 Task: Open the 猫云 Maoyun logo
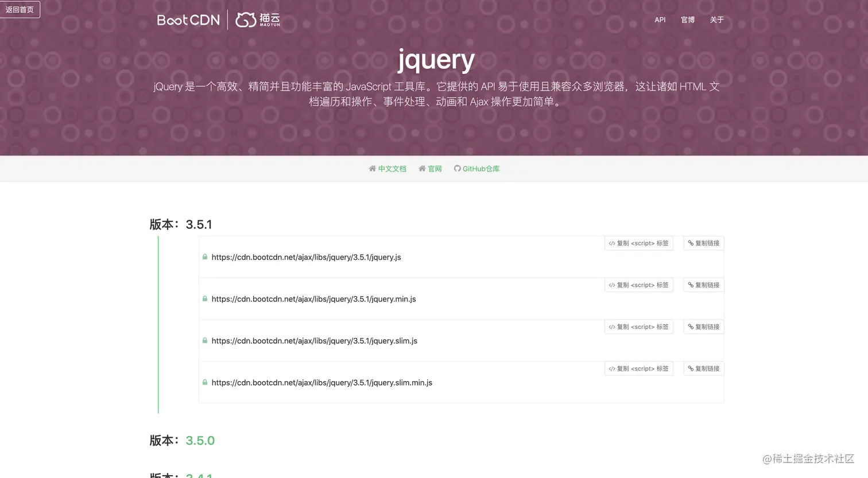tap(258, 20)
